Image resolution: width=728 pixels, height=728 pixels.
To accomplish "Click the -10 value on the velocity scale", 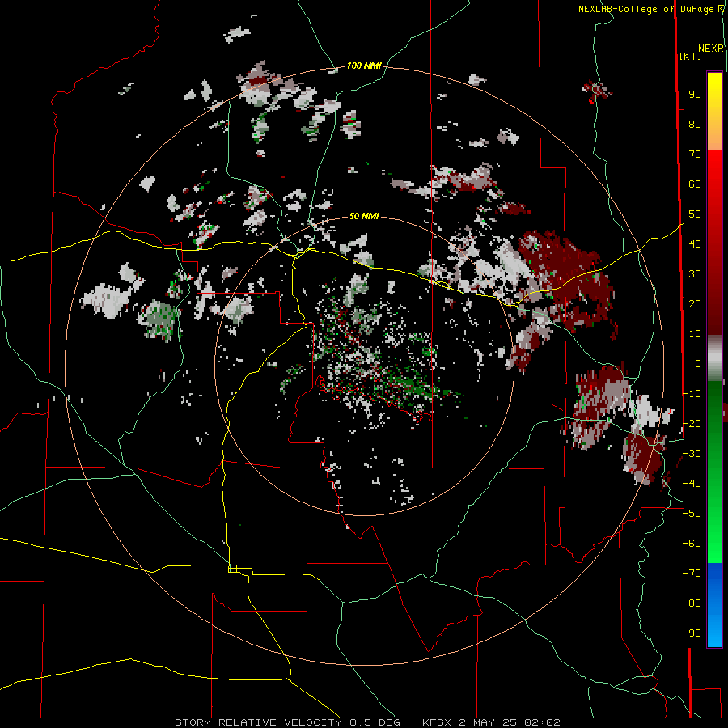I will coord(692,394).
